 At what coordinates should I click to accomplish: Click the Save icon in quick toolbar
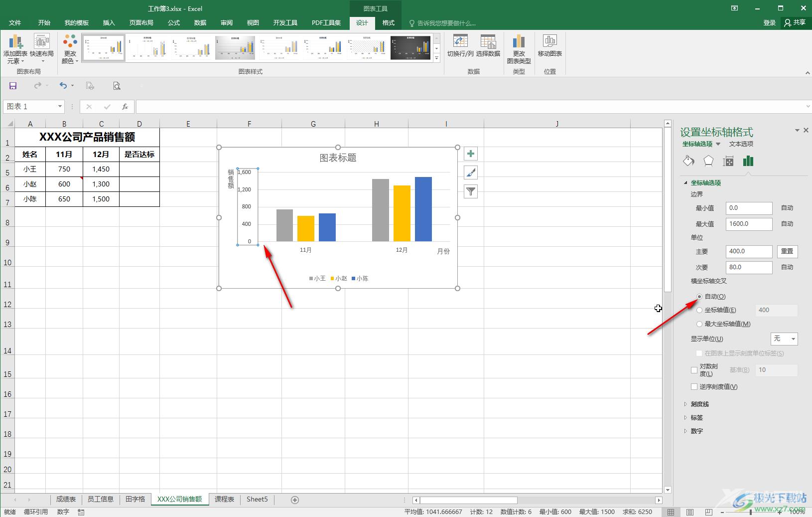(x=13, y=86)
